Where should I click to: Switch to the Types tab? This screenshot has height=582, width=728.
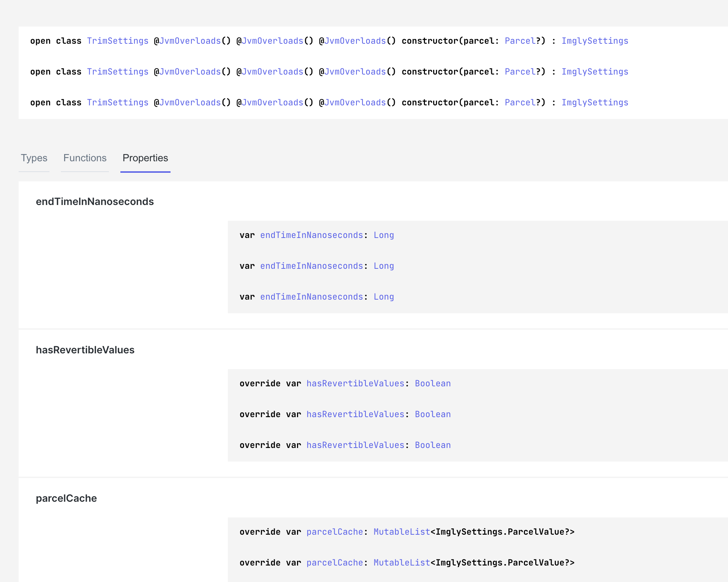click(34, 158)
